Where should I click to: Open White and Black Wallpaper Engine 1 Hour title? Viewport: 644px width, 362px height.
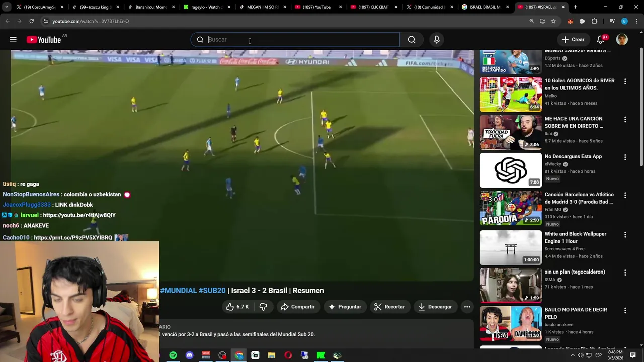point(576,237)
